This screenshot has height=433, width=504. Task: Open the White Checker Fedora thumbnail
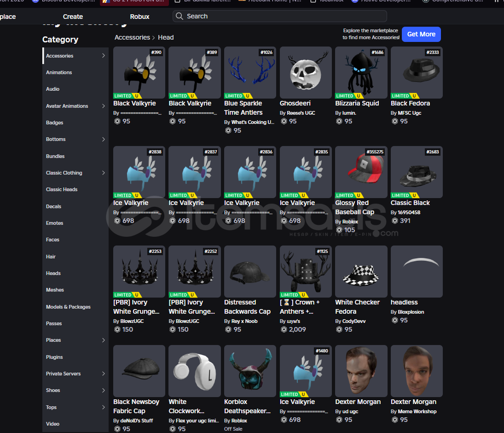[x=361, y=271]
